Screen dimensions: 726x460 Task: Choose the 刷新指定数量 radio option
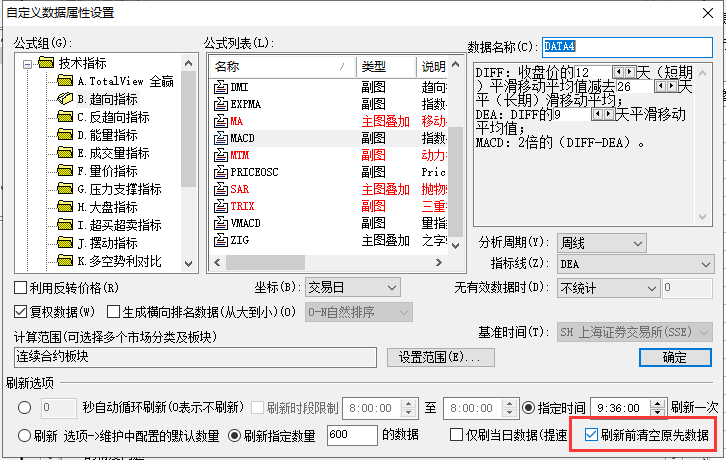click(235, 435)
